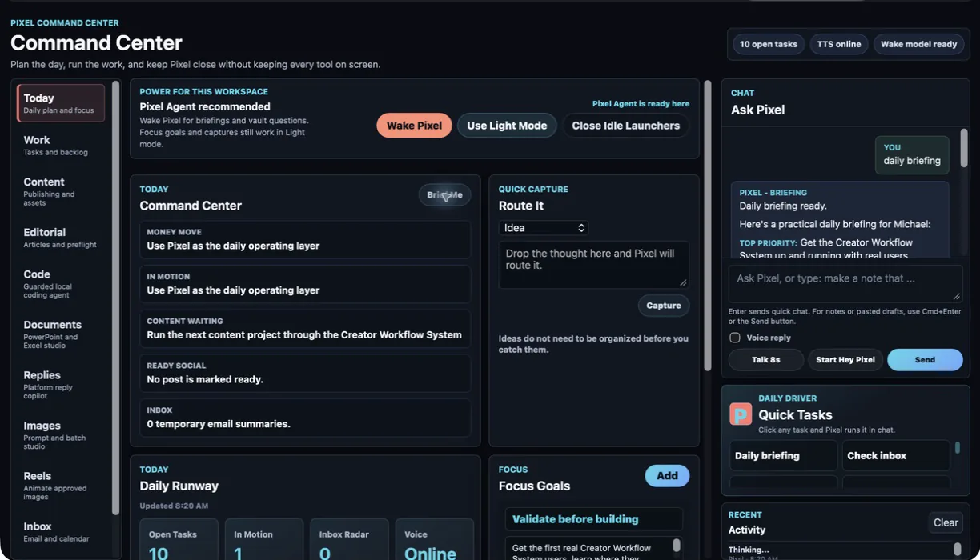Click the Ask Pixel chat scrollbar
The width and height of the screenshot is (980, 560).
point(964,148)
